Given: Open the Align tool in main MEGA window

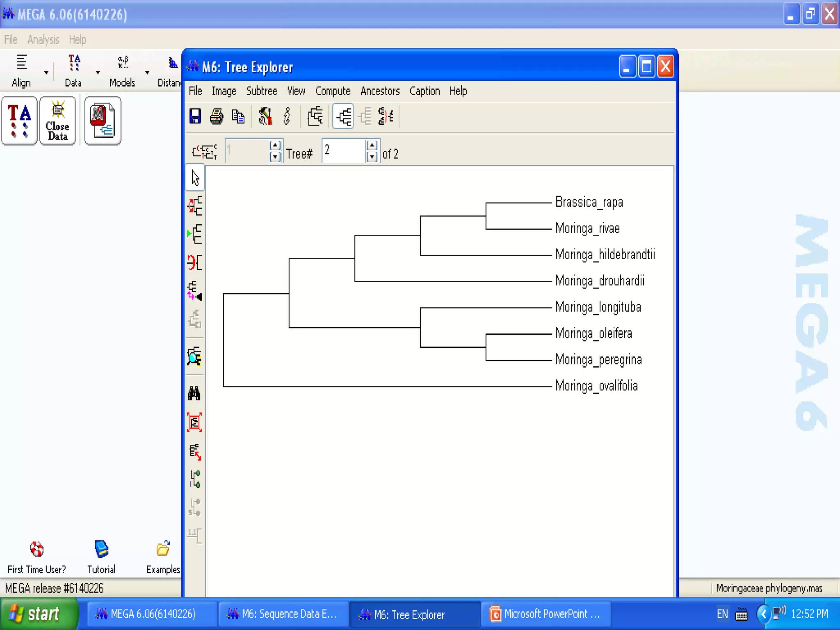Looking at the screenshot, I should (x=21, y=71).
